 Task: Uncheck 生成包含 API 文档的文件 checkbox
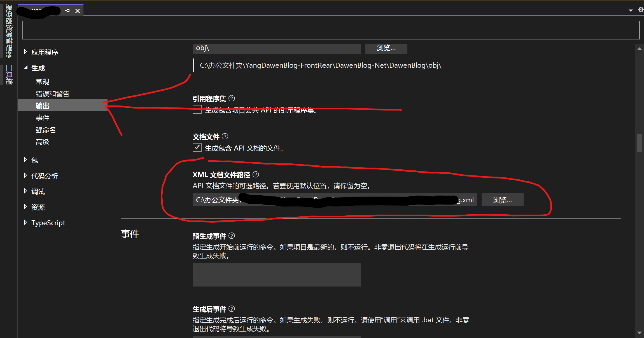click(197, 147)
